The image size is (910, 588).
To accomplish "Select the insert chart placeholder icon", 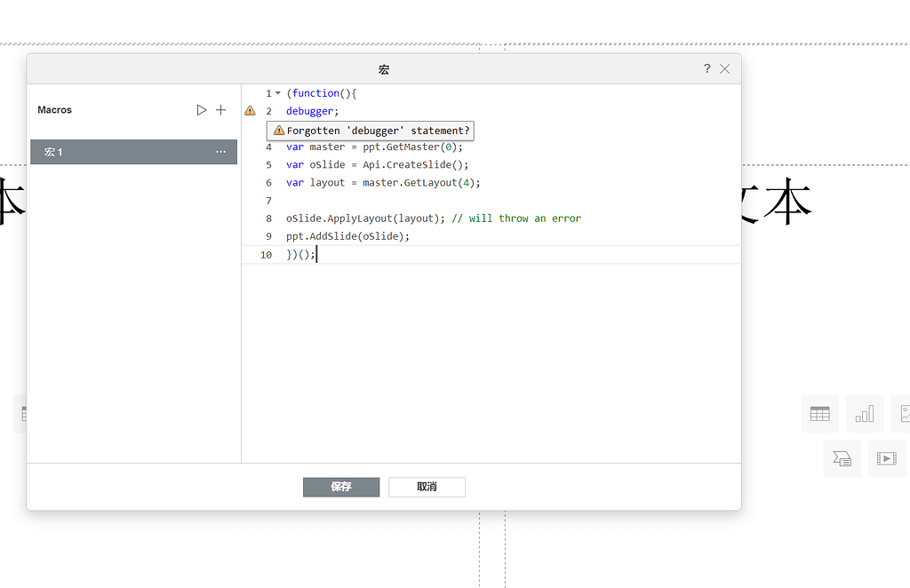I will (x=864, y=413).
